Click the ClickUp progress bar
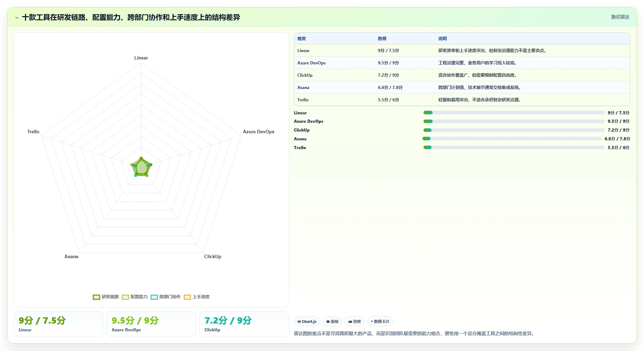Screen dimensions: 644x351 [x=514, y=130]
